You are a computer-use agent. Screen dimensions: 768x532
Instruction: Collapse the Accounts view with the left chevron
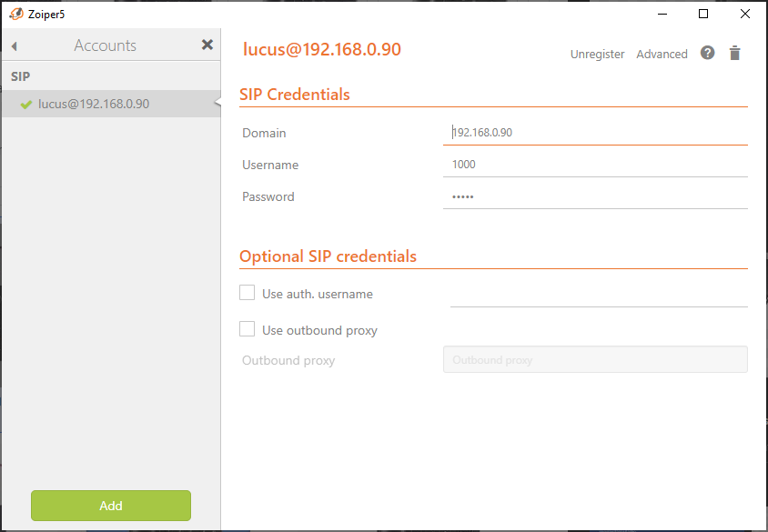(x=14, y=44)
